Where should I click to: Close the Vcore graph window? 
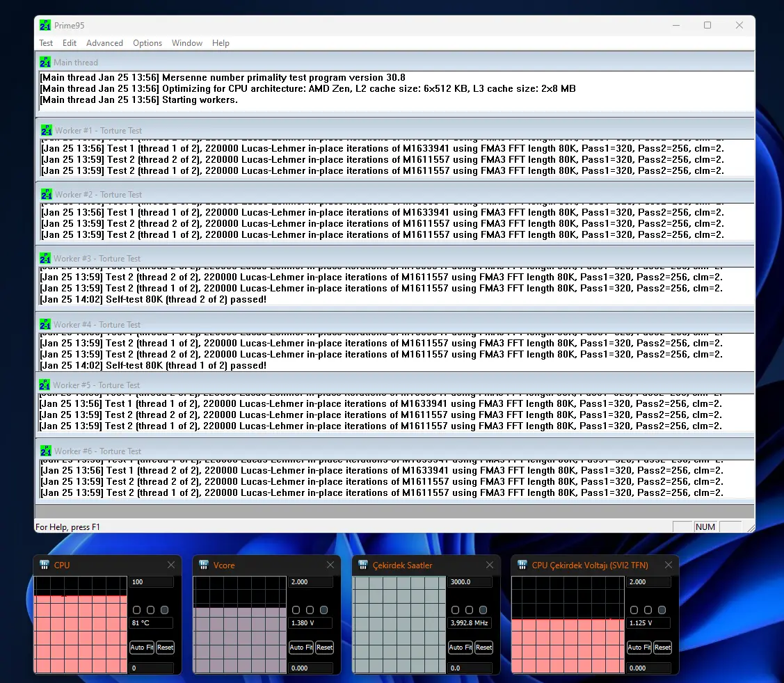pyautogui.click(x=330, y=565)
